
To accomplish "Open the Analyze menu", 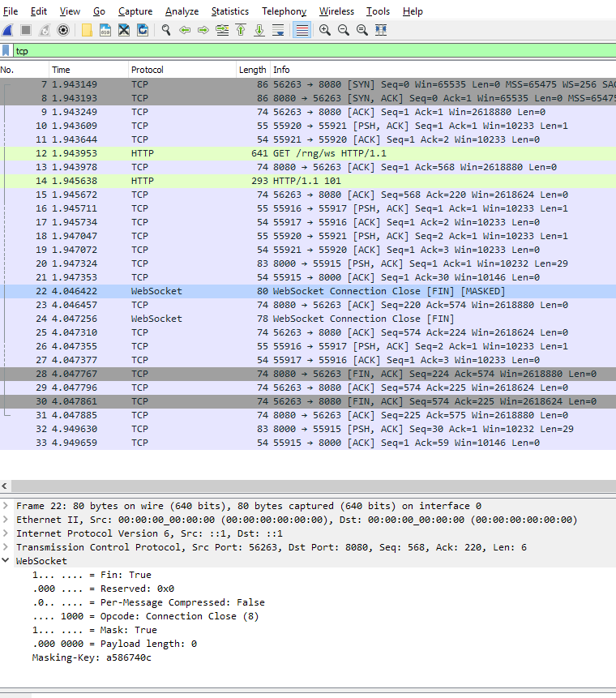I will click(x=182, y=11).
